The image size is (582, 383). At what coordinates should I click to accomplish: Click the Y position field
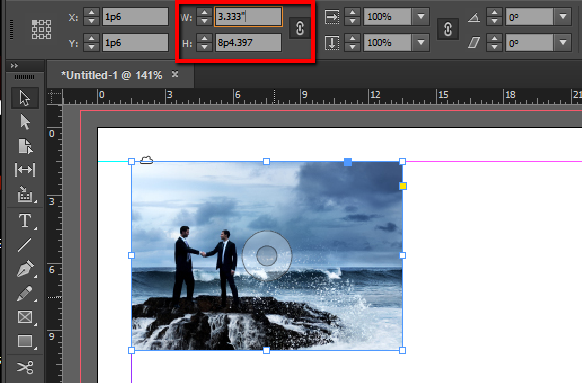point(135,43)
